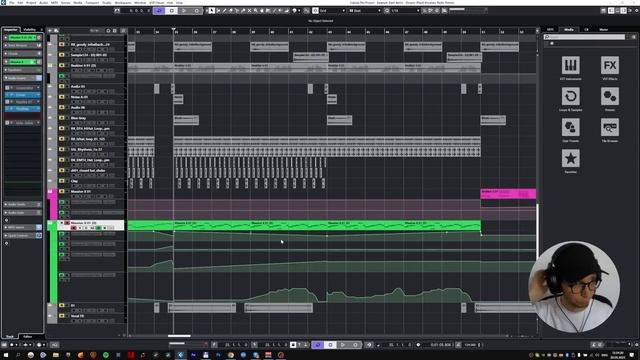Expand the Track Versions Inspector section

(x=22, y=45)
